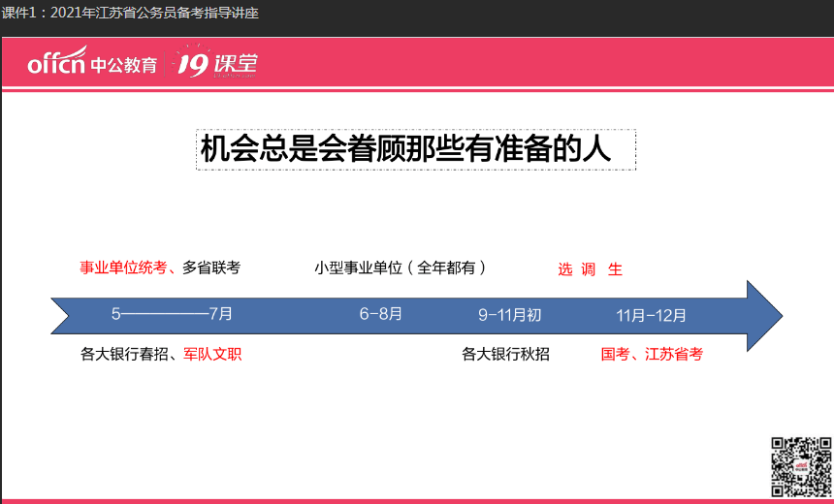Screen dimensions: 834x504
Task: Select the headline text box 机会总是会眷顾那些有准备的人
Action: pyautogui.click(x=416, y=149)
